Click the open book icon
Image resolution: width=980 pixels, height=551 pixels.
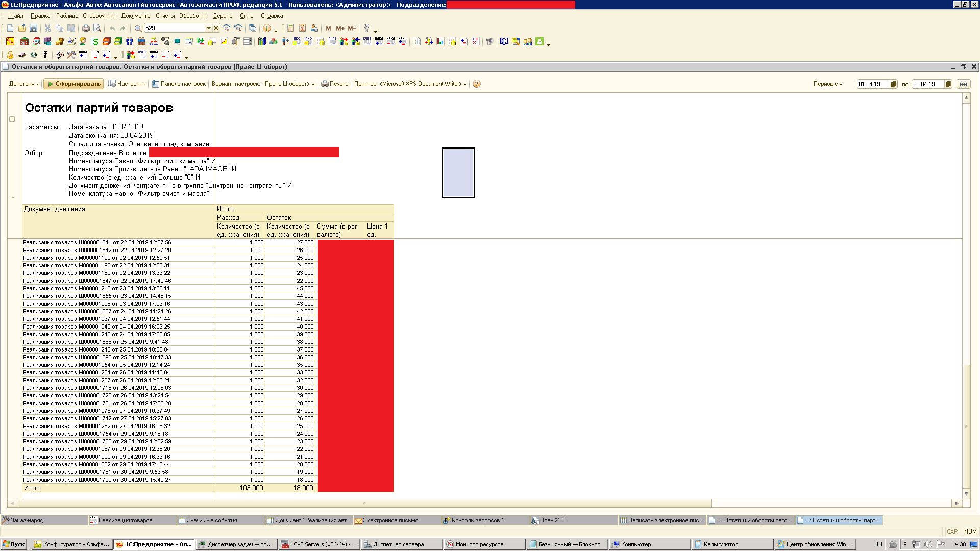[504, 41]
